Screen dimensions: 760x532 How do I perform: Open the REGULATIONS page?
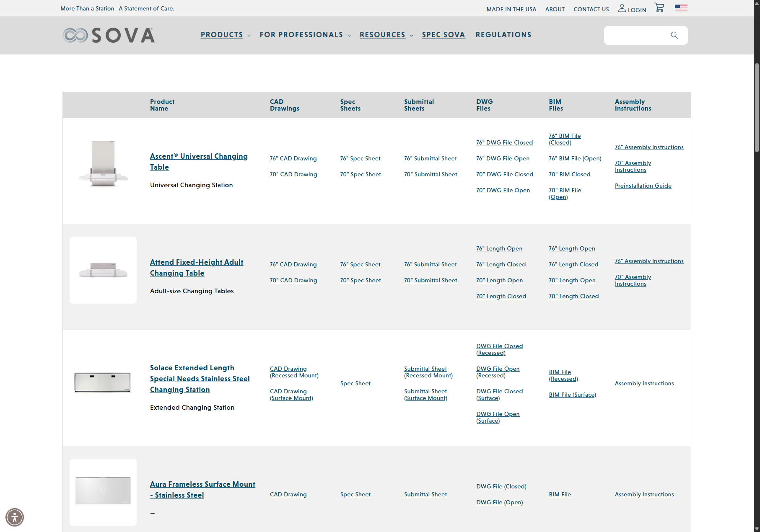tap(503, 35)
